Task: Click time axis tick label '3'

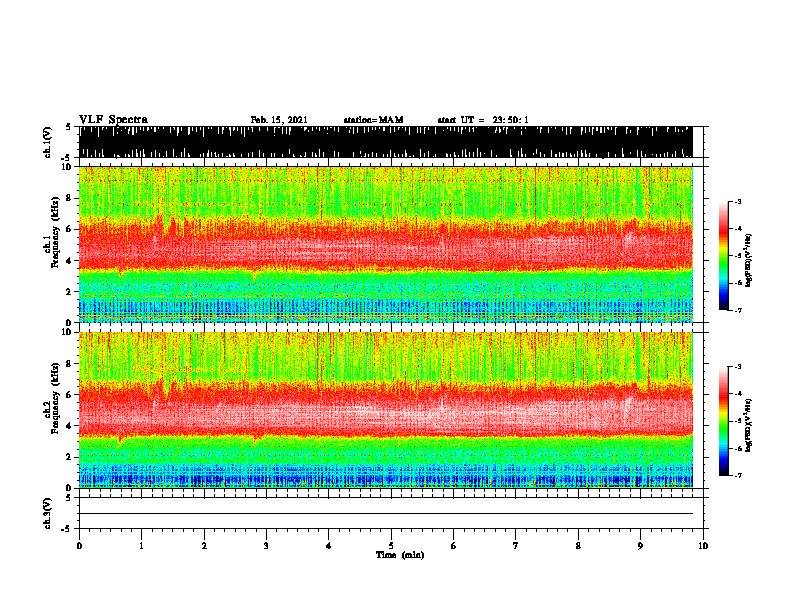Action: (x=266, y=546)
